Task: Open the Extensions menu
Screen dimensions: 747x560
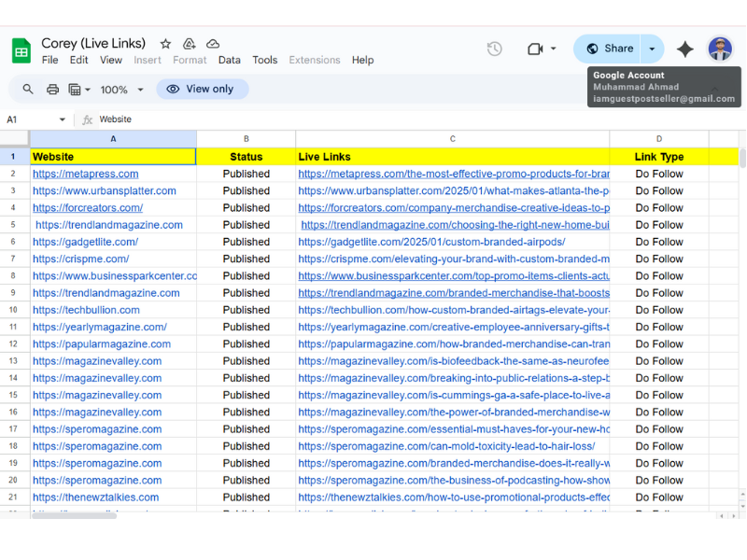Action: pos(315,60)
